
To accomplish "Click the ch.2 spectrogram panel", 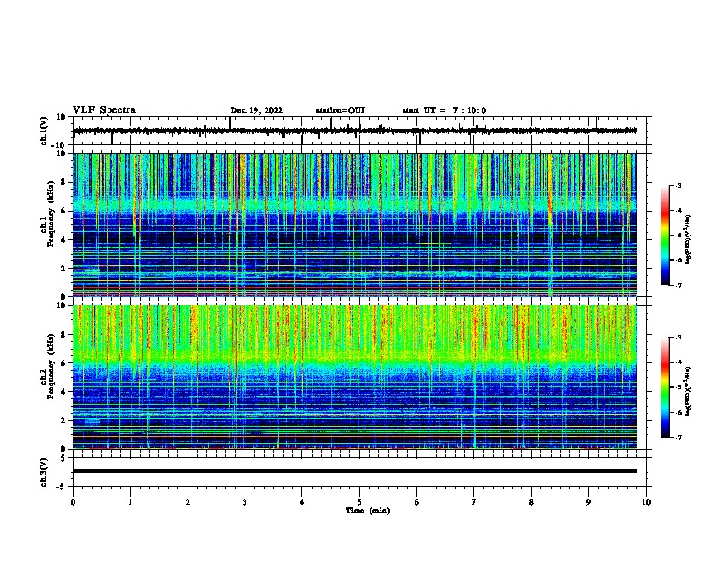I will [355, 377].
